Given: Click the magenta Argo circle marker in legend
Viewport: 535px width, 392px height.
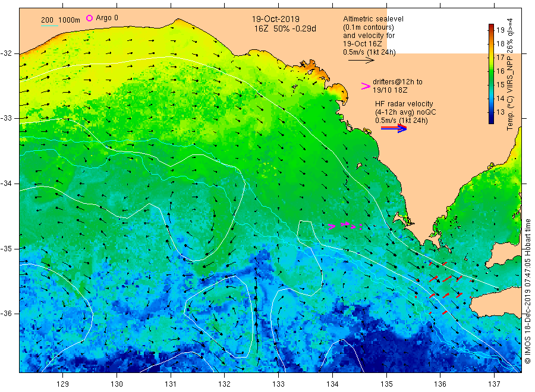Looking at the screenshot, I should tap(89, 18).
